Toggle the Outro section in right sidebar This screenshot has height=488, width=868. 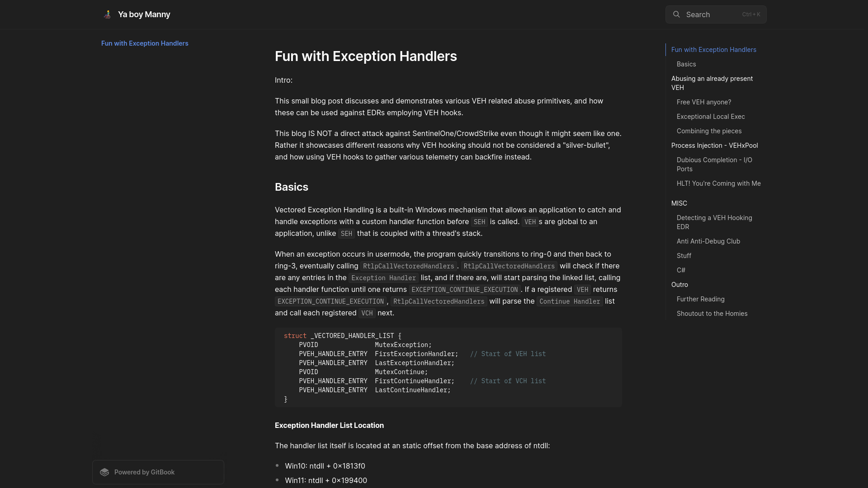(x=679, y=285)
